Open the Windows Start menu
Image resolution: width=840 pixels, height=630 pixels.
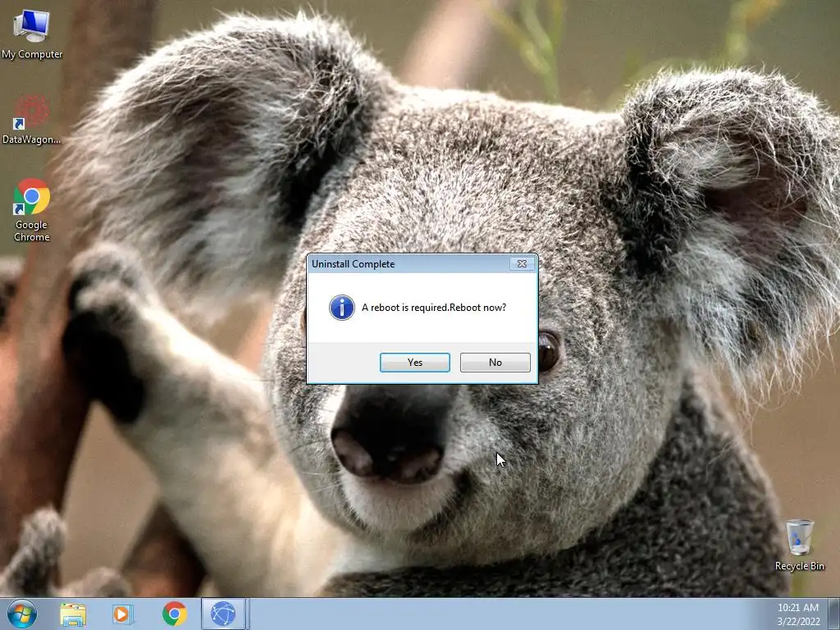coord(22,614)
